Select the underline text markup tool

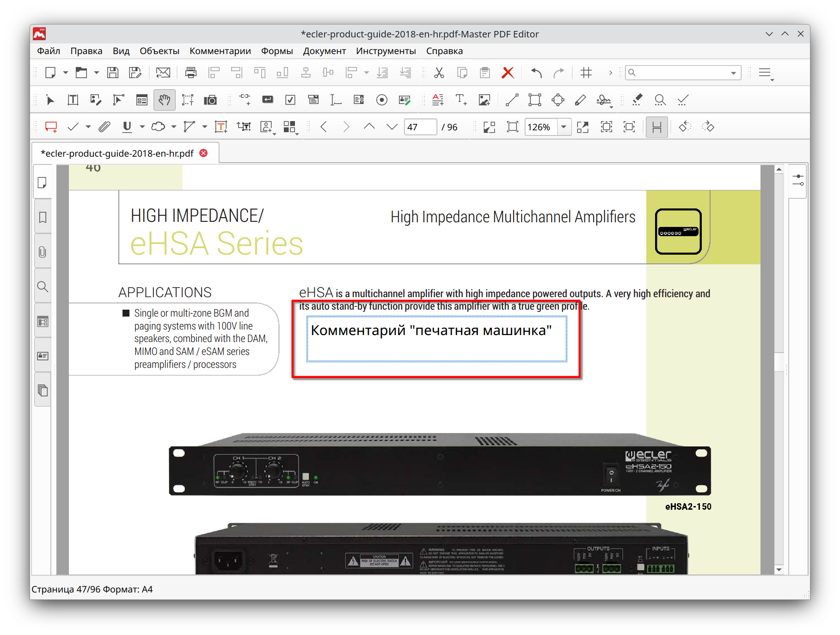(127, 127)
